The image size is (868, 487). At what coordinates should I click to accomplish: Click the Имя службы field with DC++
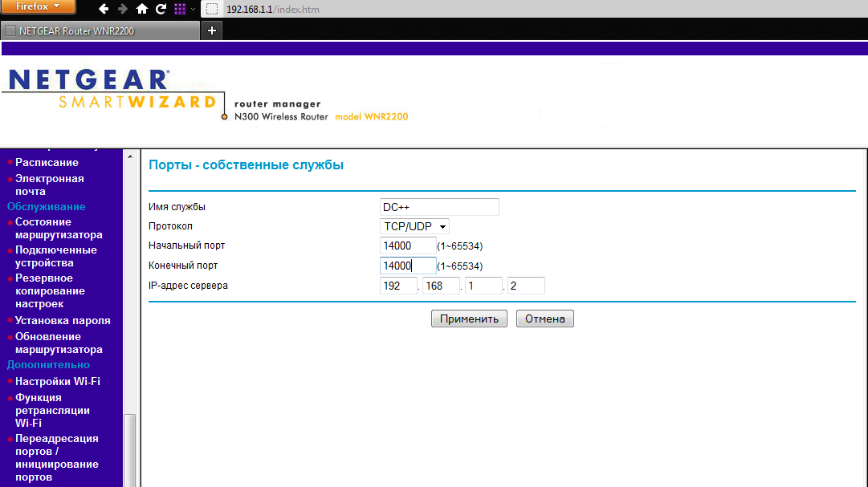(x=439, y=207)
